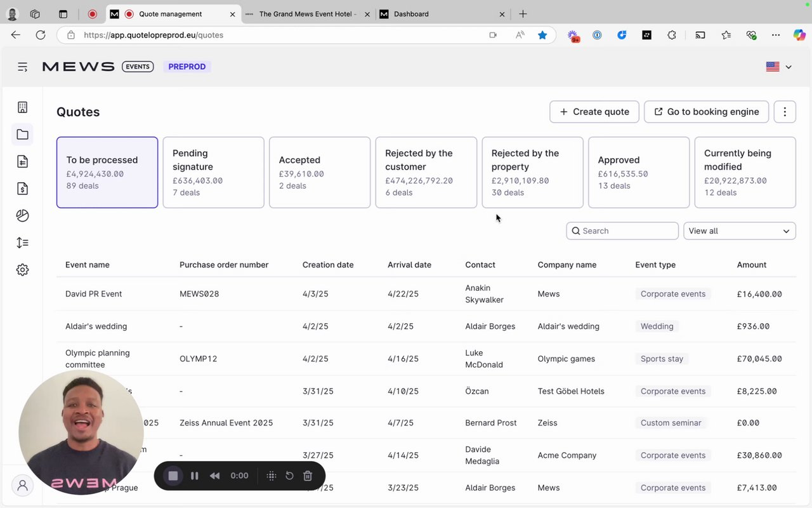The width and height of the screenshot is (812, 508).
Task: Close the Quote management tab
Action: click(232, 14)
